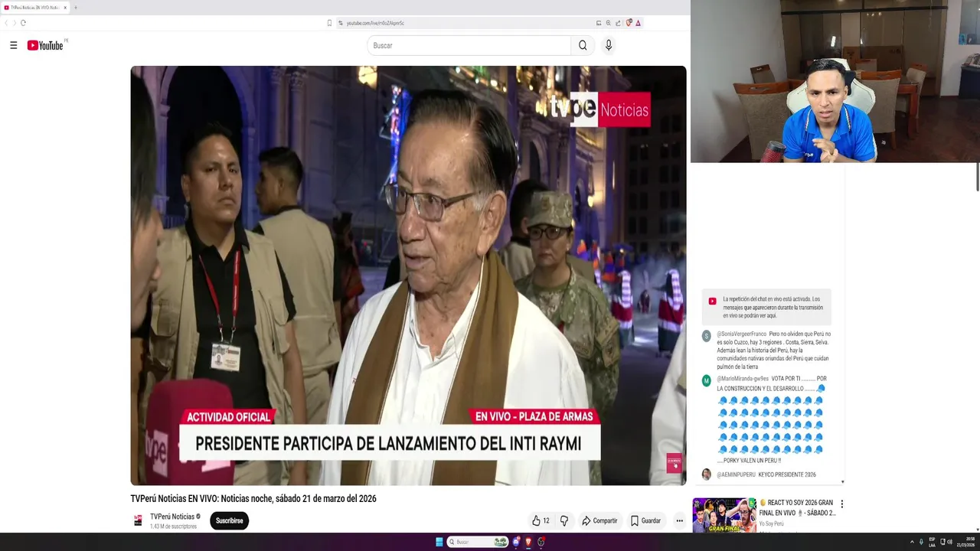Viewport: 980px width, 551px height.
Task: Subscribe with the Suscribirse button
Action: [229, 520]
